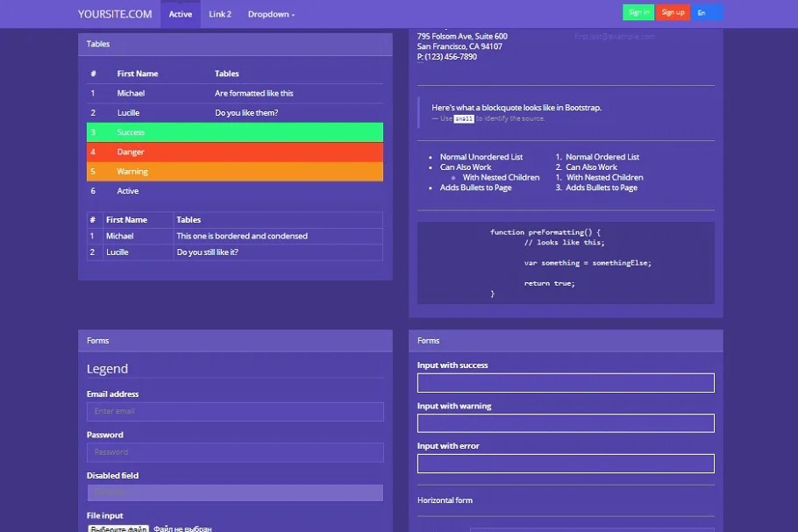
Task: Go to Link 2 in navbar
Action: pyautogui.click(x=220, y=14)
